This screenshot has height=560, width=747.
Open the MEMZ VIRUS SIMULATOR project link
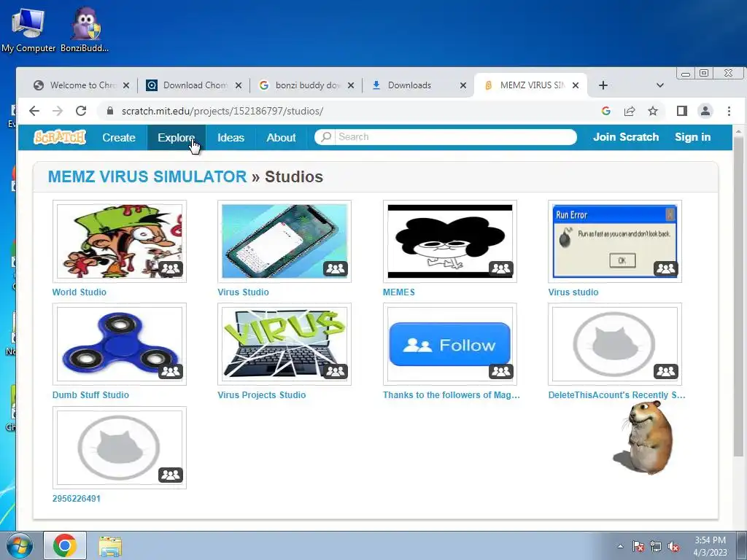pos(147,176)
